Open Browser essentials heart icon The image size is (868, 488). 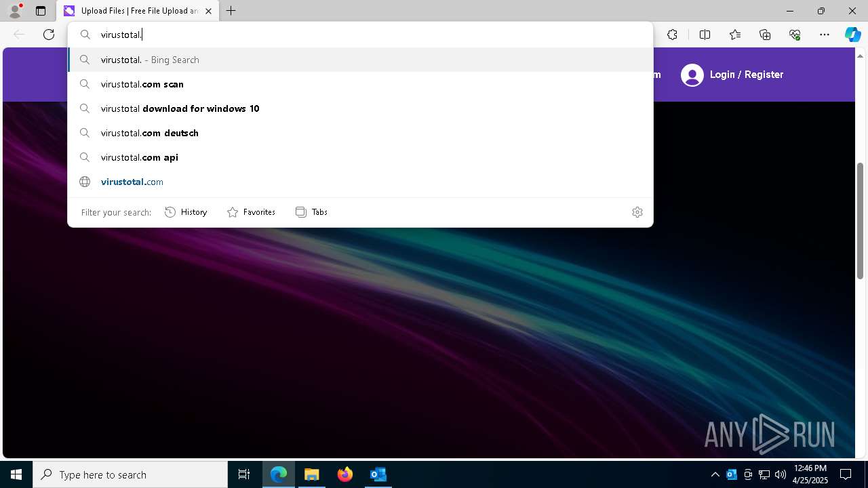(x=795, y=35)
